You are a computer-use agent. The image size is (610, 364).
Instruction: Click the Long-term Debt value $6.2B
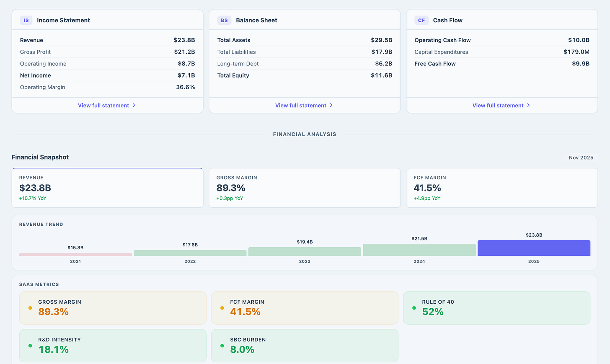(x=384, y=64)
